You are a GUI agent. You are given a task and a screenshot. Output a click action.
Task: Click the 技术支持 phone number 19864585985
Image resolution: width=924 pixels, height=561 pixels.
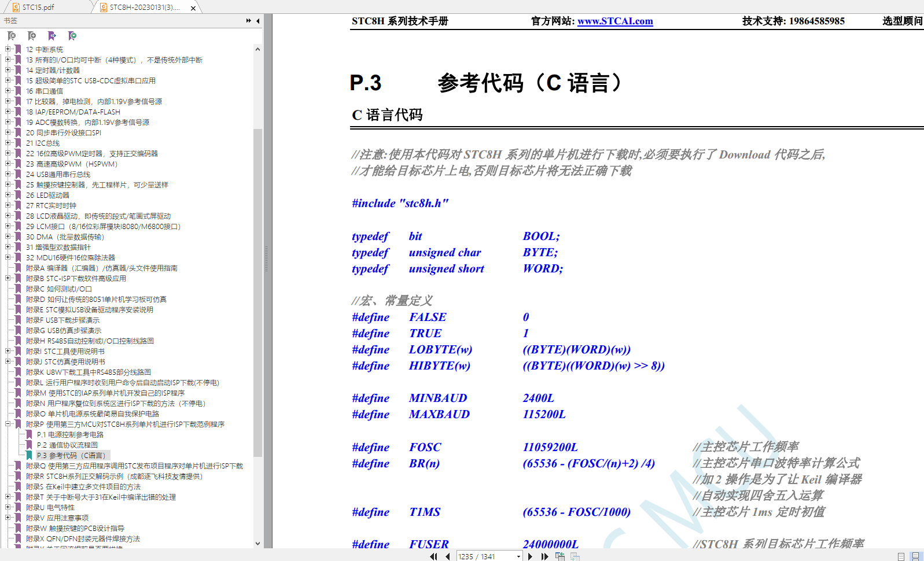pyautogui.click(x=817, y=21)
